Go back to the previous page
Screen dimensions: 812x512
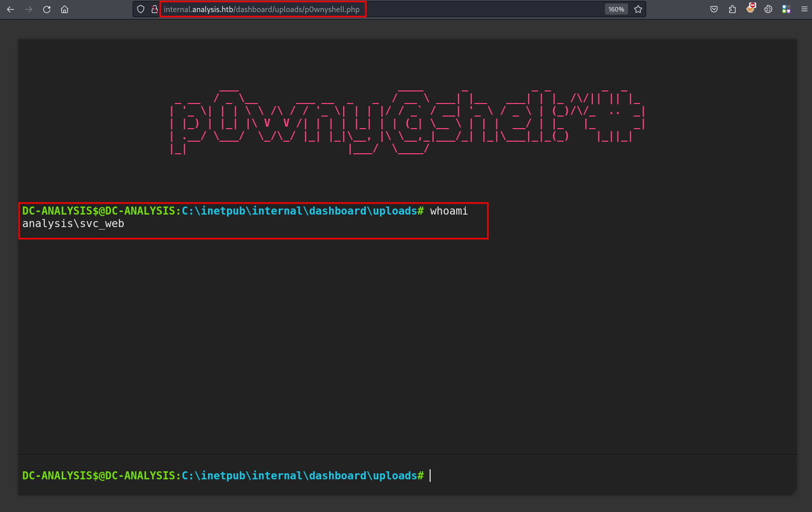point(11,9)
